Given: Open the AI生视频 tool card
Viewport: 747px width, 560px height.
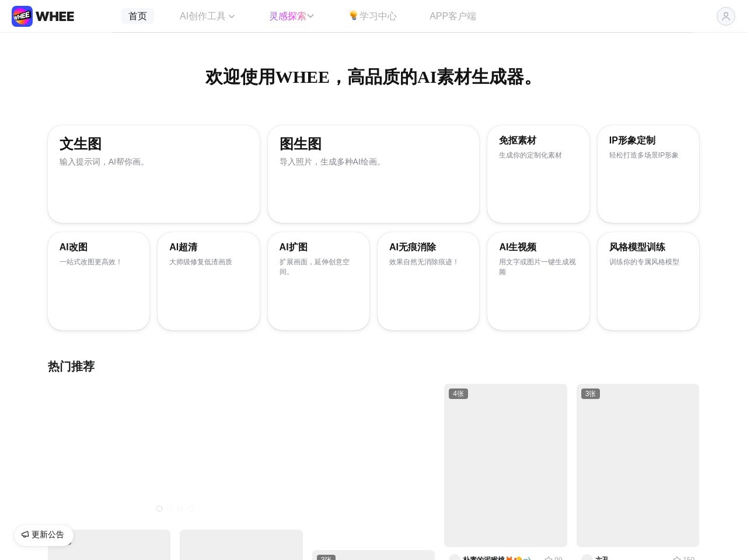Looking at the screenshot, I should point(538,281).
